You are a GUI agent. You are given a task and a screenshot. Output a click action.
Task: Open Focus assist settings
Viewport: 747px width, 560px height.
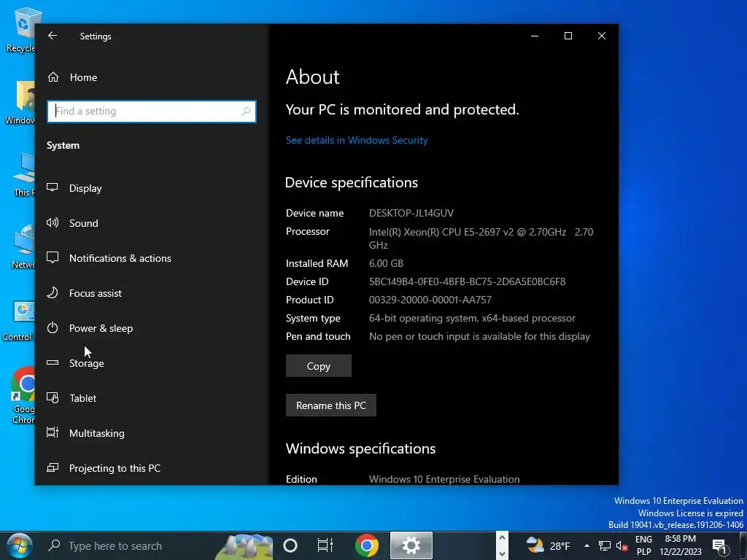click(151, 293)
